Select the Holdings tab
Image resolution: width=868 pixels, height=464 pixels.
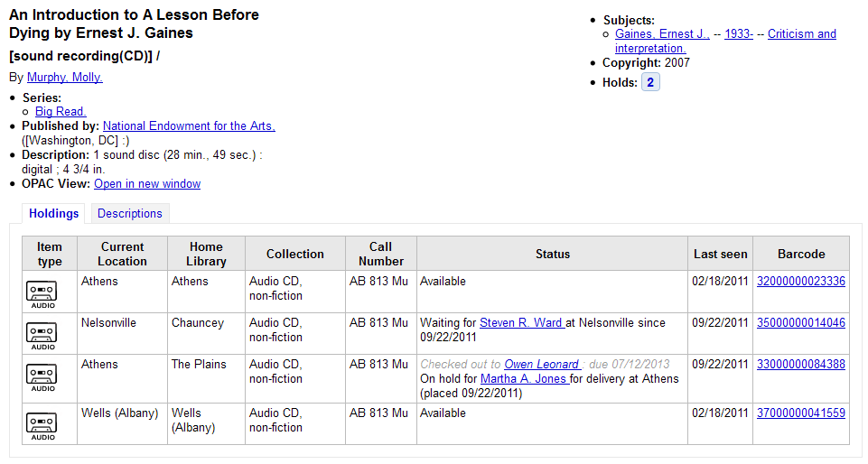pyautogui.click(x=54, y=214)
